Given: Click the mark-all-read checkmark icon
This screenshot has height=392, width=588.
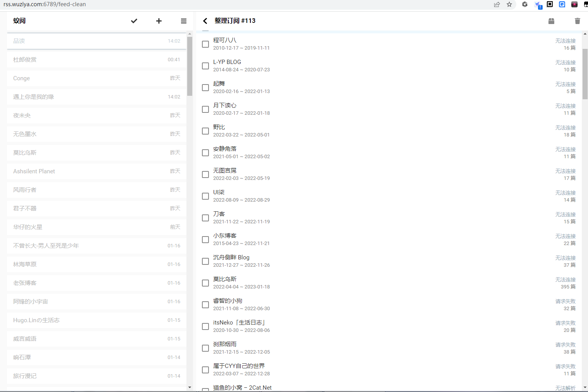Looking at the screenshot, I should coord(134,21).
